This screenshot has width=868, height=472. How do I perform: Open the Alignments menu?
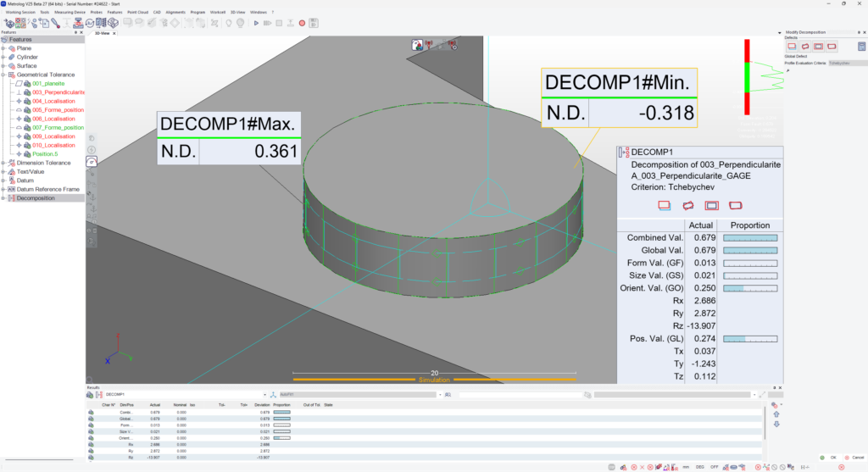pos(175,12)
